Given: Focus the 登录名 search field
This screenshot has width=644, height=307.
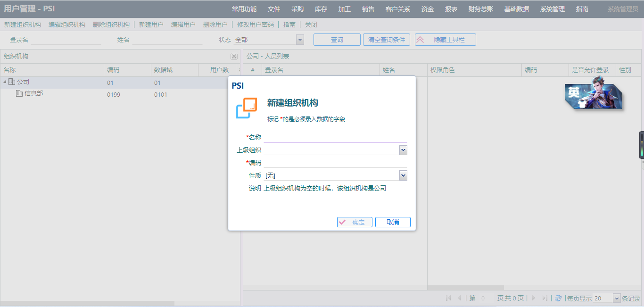Looking at the screenshot, I should (66, 40).
